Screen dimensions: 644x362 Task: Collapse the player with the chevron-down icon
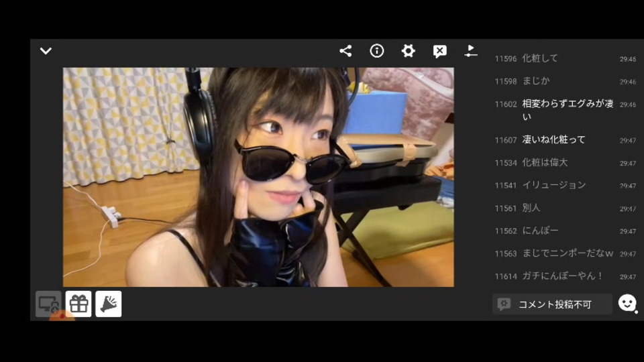[x=46, y=51]
